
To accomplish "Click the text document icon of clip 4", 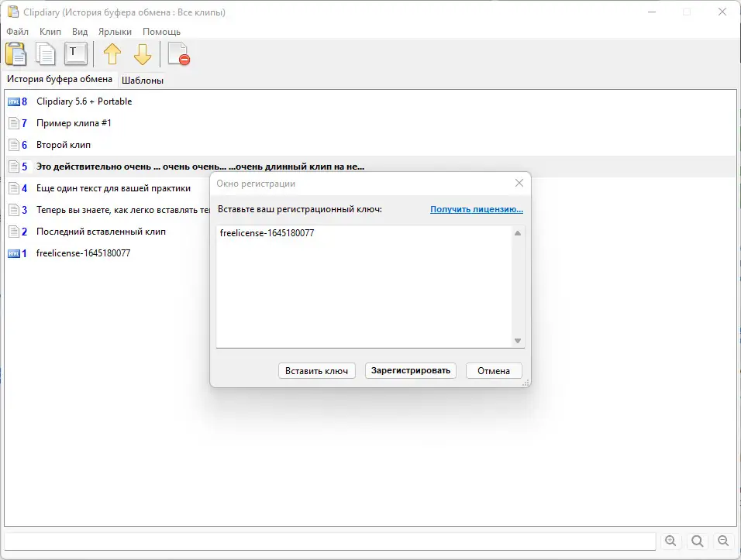I will tap(14, 188).
